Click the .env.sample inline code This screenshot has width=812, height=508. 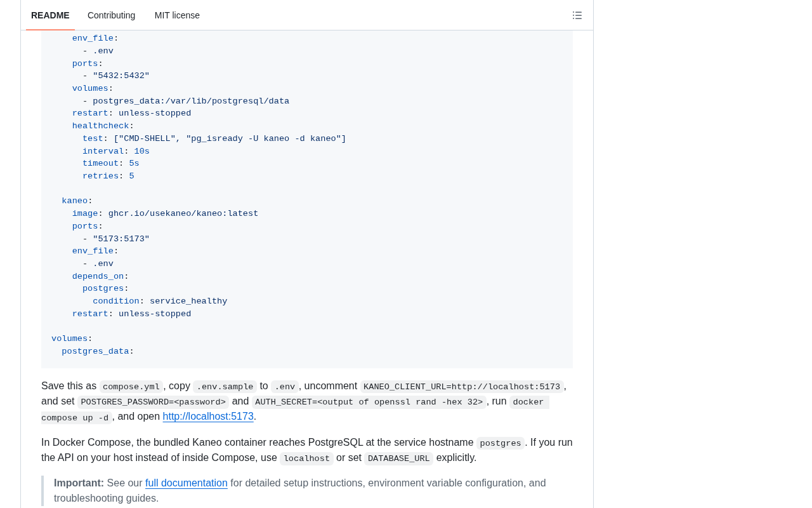[x=225, y=387]
